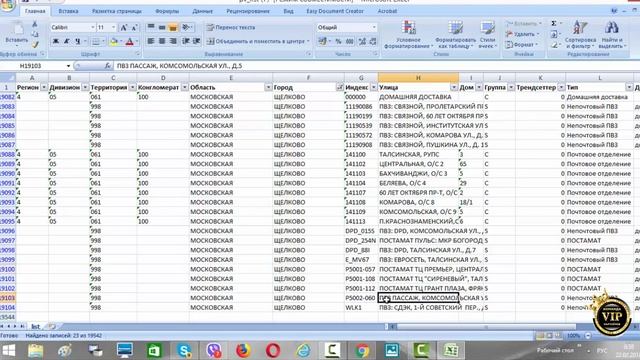Click the AutoSum sigma icon
This screenshot has height=360, width=640.
554,24
